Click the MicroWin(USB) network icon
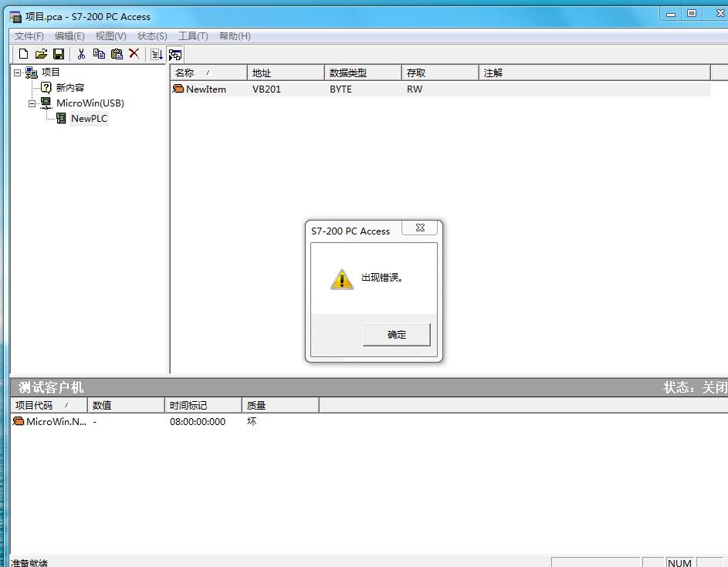Viewport: 728px width, 567px height. [x=46, y=103]
